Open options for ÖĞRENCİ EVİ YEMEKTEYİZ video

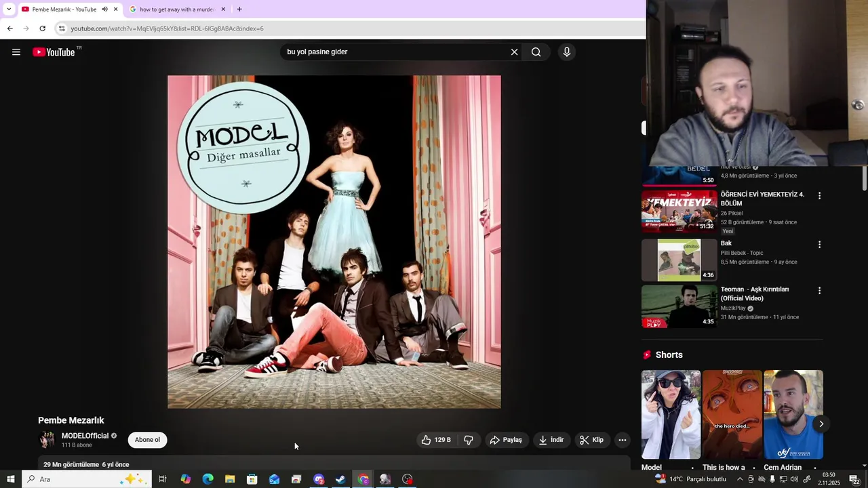click(x=819, y=196)
